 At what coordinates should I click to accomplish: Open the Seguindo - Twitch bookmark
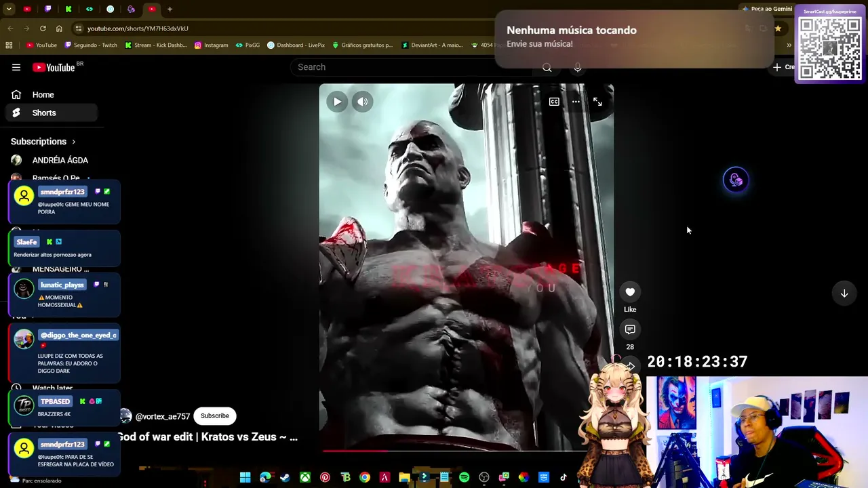[91, 45]
